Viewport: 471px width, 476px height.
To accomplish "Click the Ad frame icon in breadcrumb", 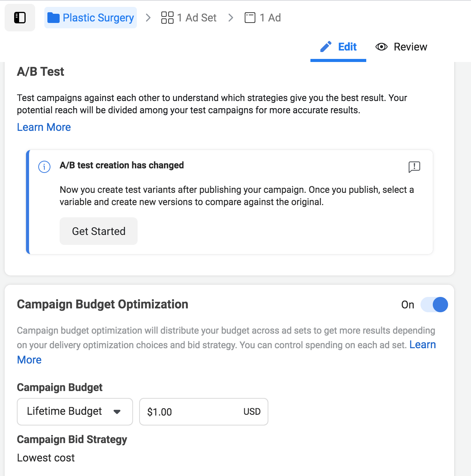I will click(250, 18).
